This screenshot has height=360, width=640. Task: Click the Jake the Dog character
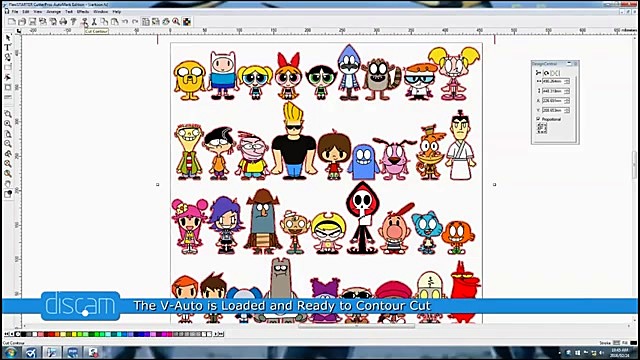pyautogui.click(x=189, y=80)
